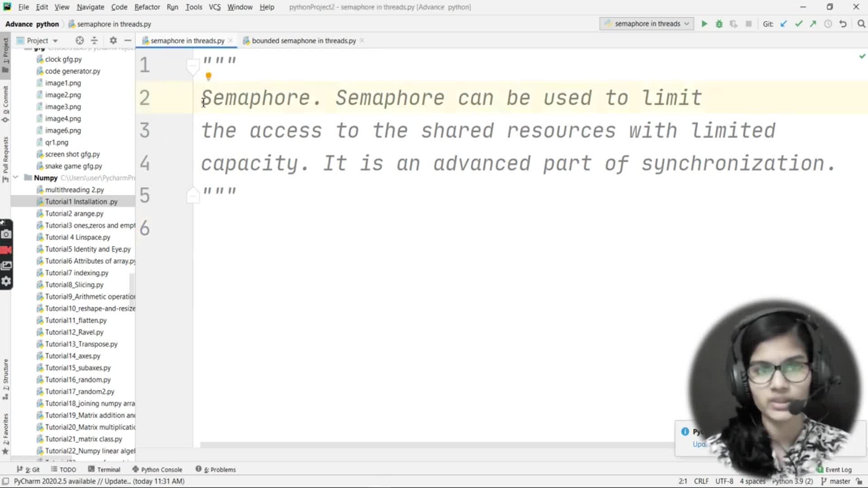Toggle the Pull Requests side panel
The height and width of the screenshot is (488, 868).
coord(5,159)
